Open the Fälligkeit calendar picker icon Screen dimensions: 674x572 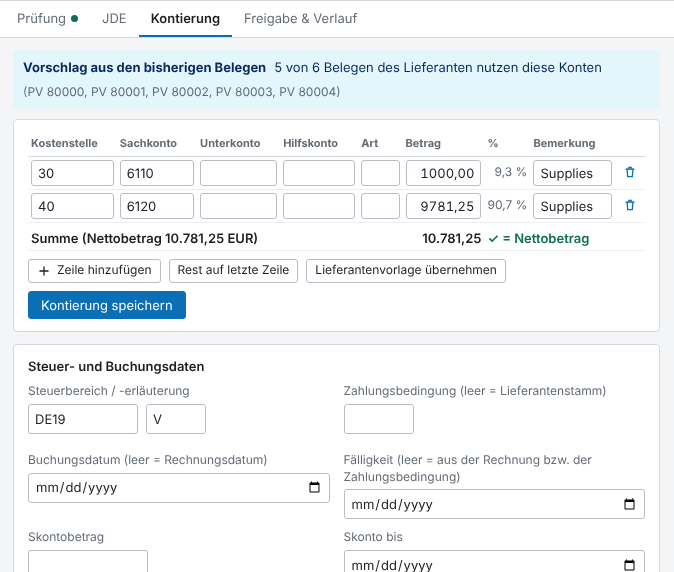point(629,504)
